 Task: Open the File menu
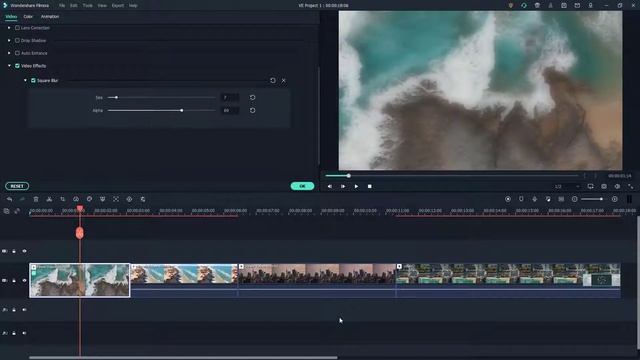[x=62, y=6]
